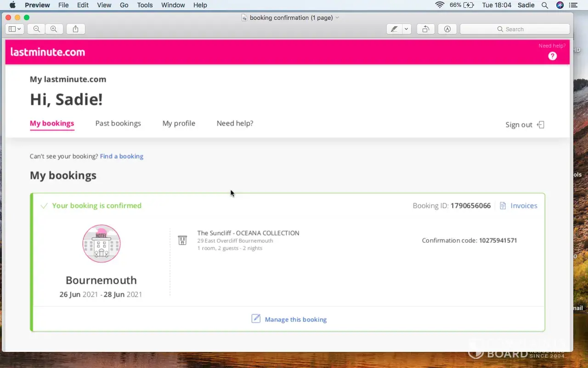Click the Find a booking link
Image resolution: width=588 pixels, height=368 pixels.
click(122, 156)
